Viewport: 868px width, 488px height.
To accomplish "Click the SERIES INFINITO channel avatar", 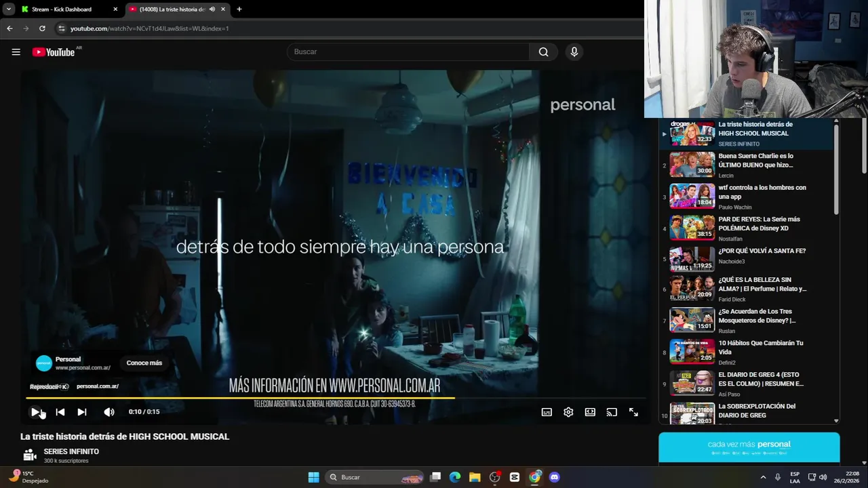I will coord(30,455).
